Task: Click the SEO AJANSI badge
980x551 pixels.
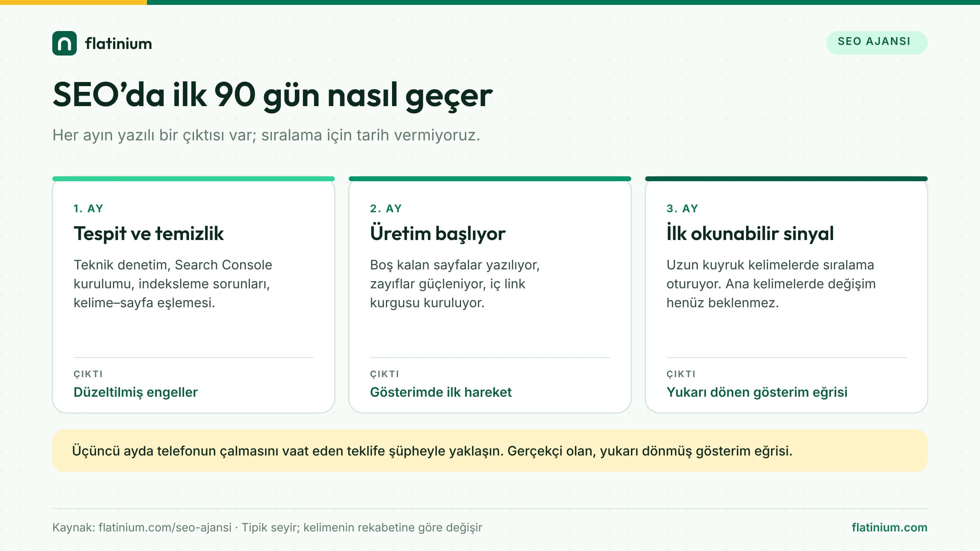Action: pos(877,42)
